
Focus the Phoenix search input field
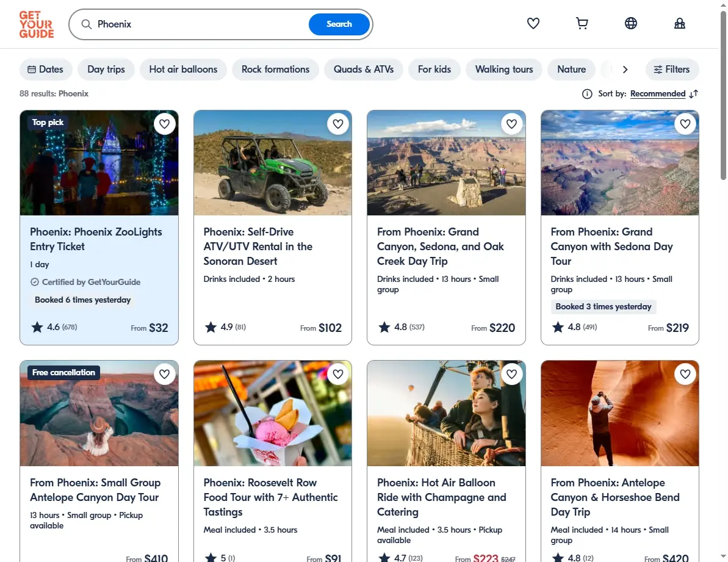point(200,24)
